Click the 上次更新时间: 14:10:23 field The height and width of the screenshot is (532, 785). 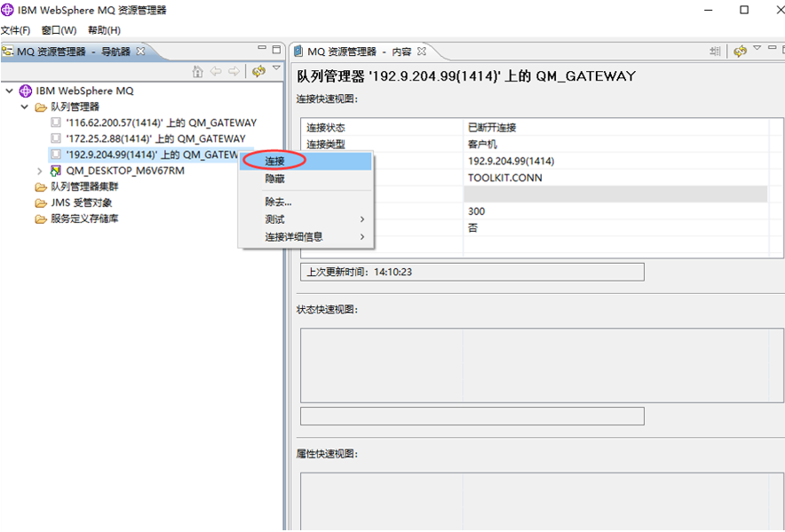472,272
